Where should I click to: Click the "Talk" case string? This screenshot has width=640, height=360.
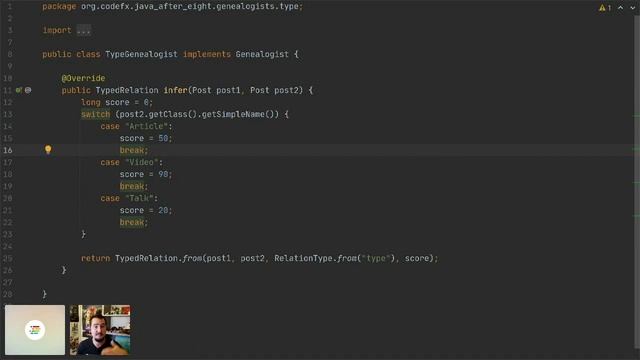[139, 198]
